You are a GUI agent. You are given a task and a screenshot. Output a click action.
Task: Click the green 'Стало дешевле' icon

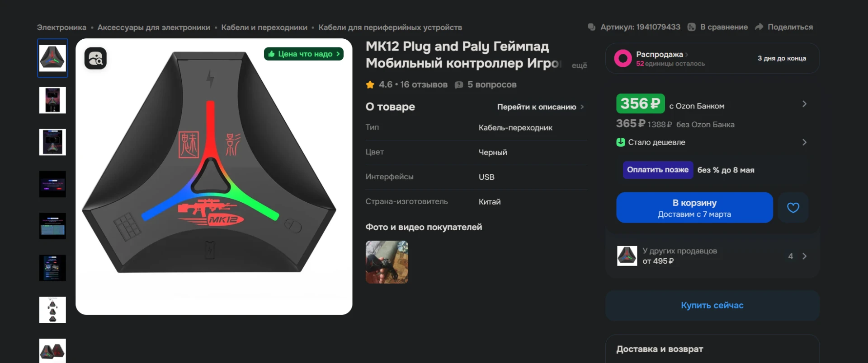tap(621, 142)
